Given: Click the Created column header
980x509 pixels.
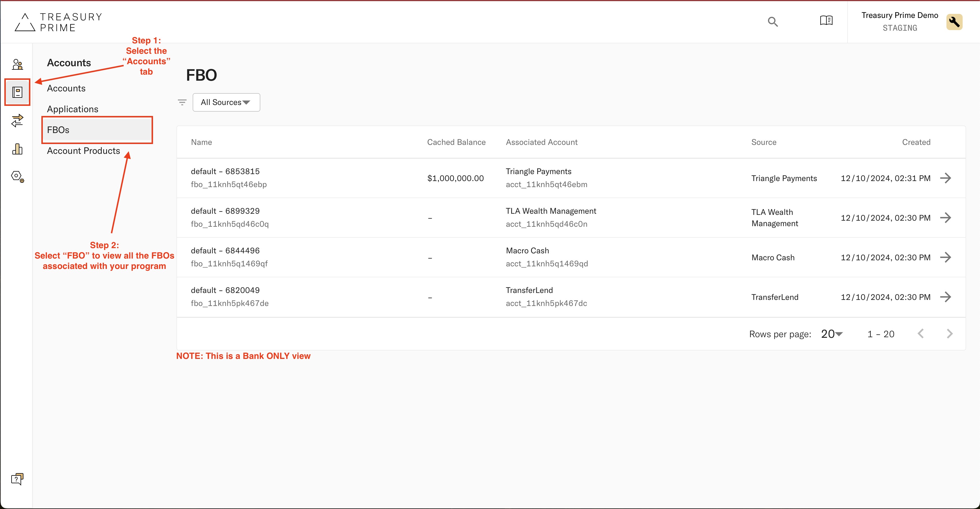Looking at the screenshot, I should 916,142.
